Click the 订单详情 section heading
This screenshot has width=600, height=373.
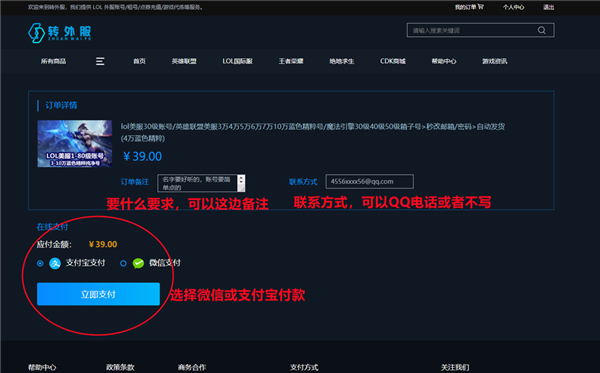[x=61, y=105]
